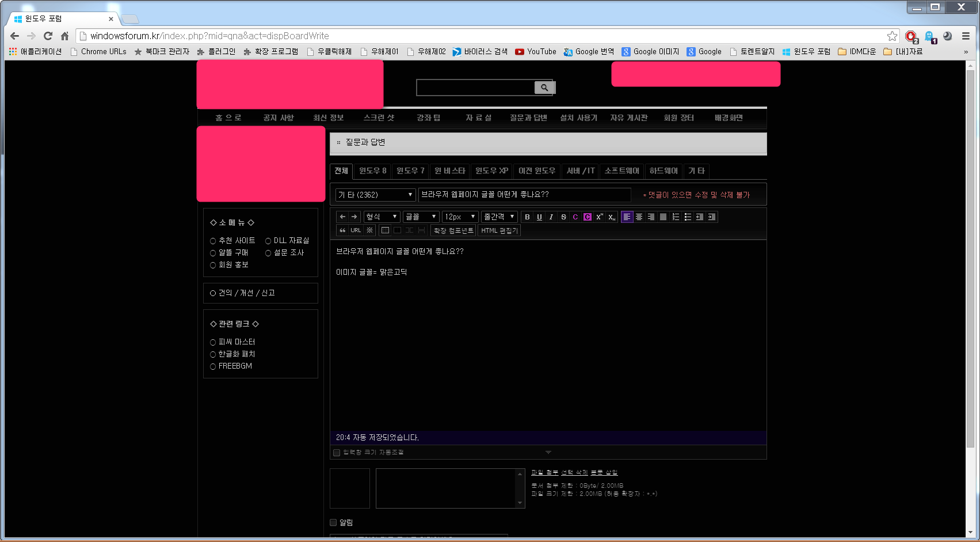Insert a table

(385, 230)
